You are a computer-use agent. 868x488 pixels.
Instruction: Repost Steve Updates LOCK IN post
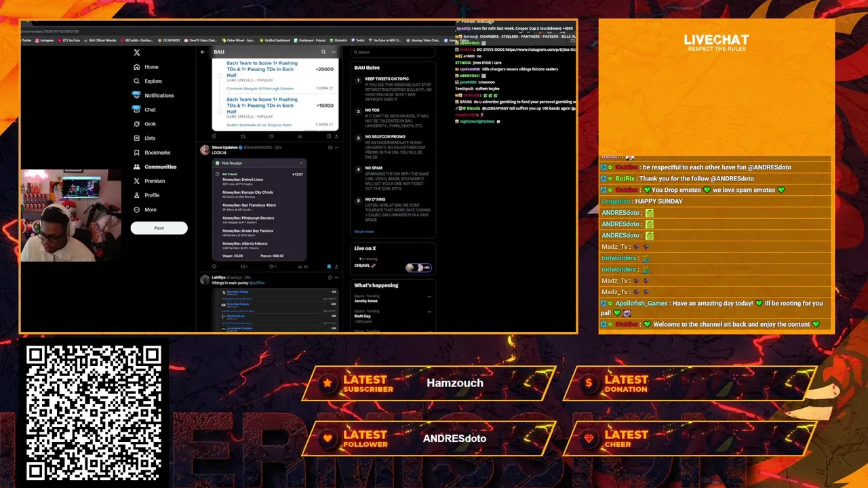click(243, 266)
